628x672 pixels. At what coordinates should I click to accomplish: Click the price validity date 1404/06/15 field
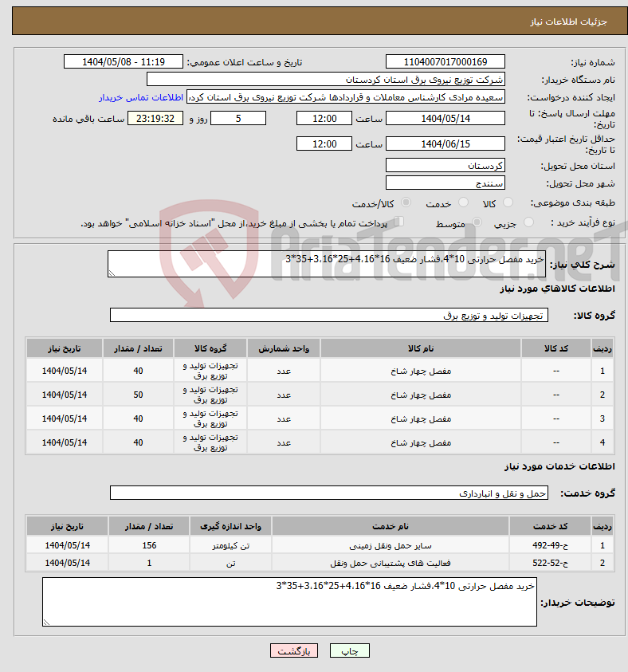coord(445,143)
